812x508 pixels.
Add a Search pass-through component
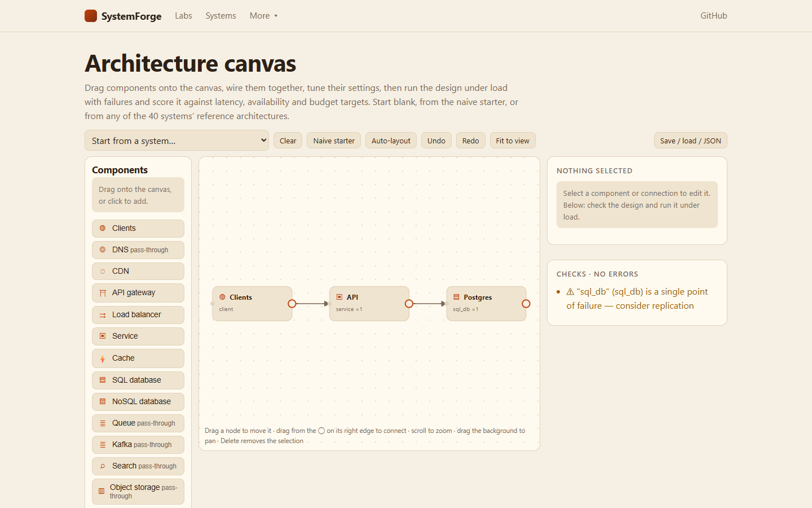138,466
